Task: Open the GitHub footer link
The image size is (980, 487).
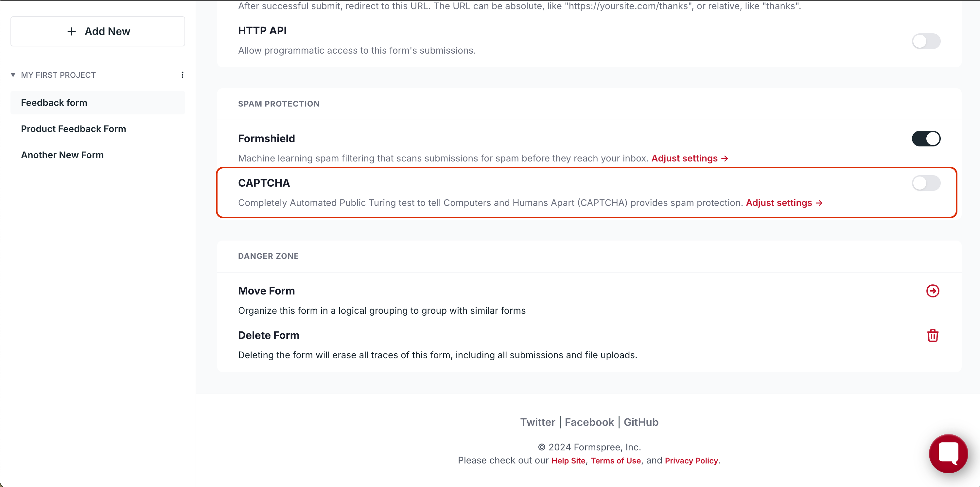Action: point(641,422)
